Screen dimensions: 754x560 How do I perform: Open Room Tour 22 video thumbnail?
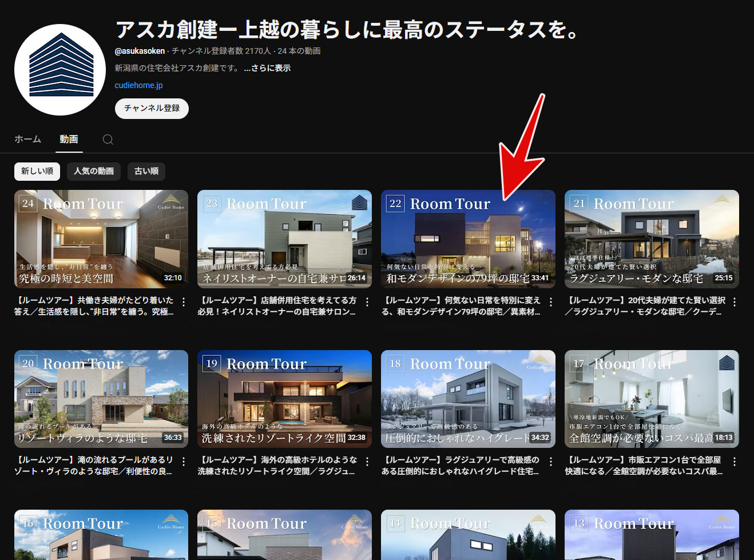coord(468,239)
